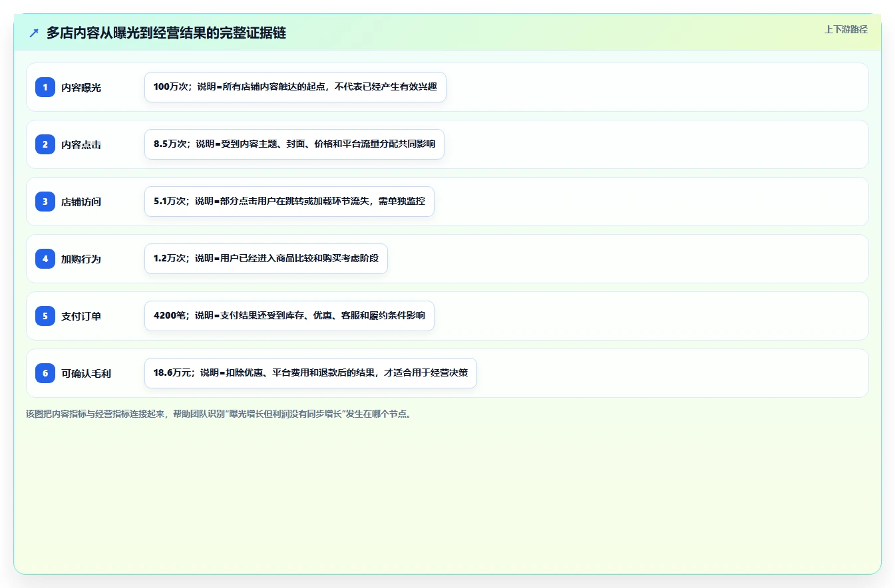Select the 加购行为 step label
This screenshot has width=895, height=588.
coord(81,259)
